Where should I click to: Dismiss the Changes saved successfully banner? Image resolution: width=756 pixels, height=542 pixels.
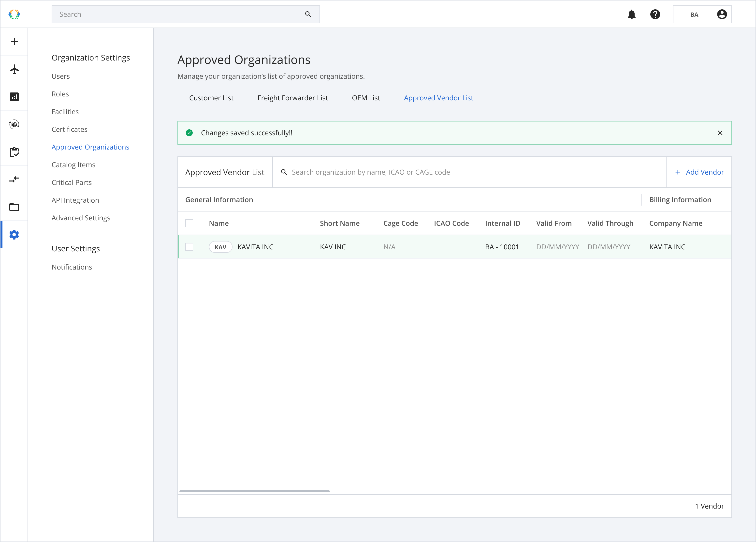720,133
